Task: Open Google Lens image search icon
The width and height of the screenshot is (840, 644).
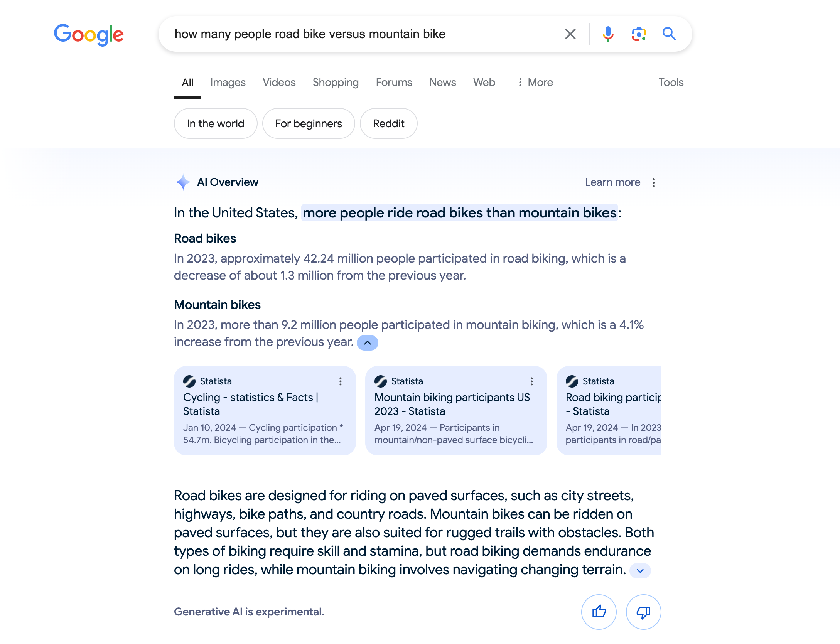Action: pos(639,34)
